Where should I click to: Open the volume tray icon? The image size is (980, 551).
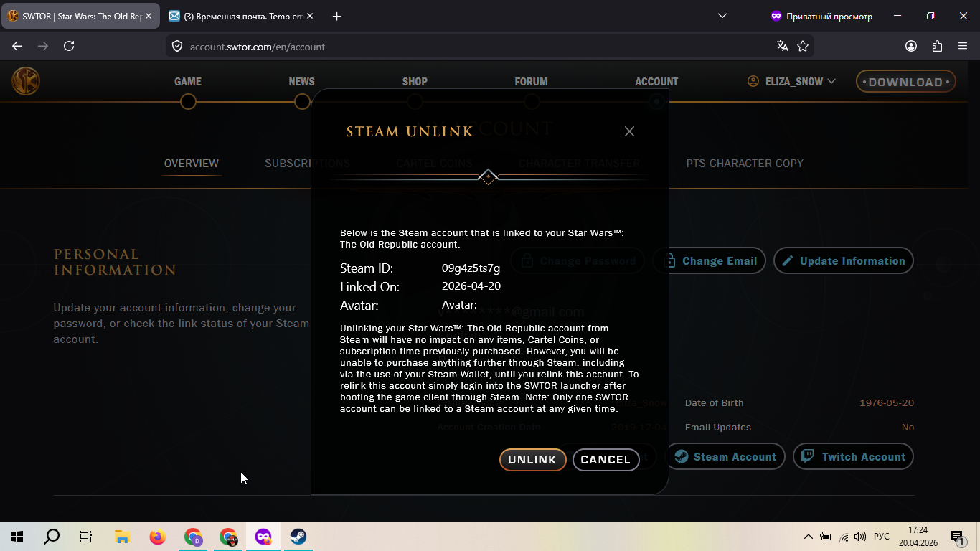(x=860, y=537)
